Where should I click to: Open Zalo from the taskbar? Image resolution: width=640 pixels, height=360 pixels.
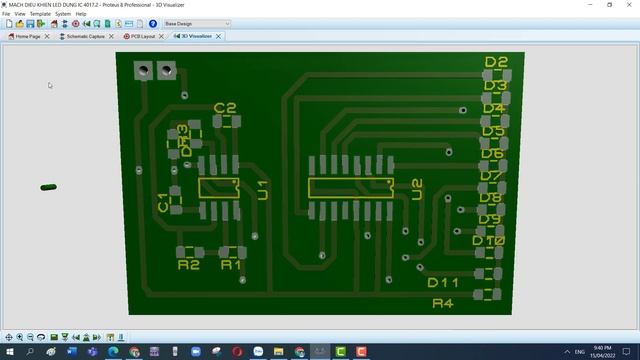click(x=258, y=351)
